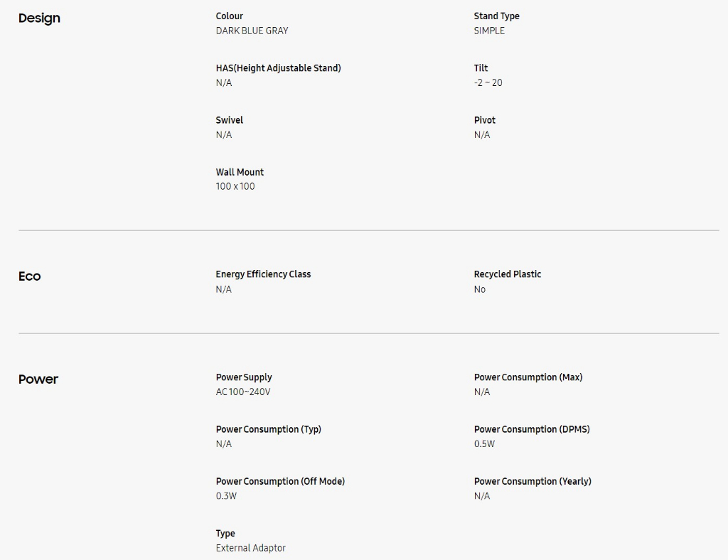
Task: Select the -2 ~ 20 tilt value
Action: pos(488,82)
